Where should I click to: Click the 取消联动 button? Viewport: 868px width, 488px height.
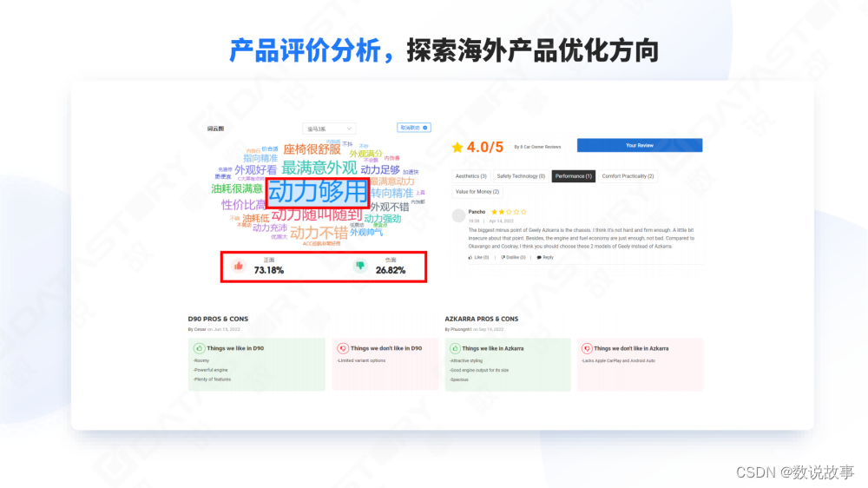413,128
